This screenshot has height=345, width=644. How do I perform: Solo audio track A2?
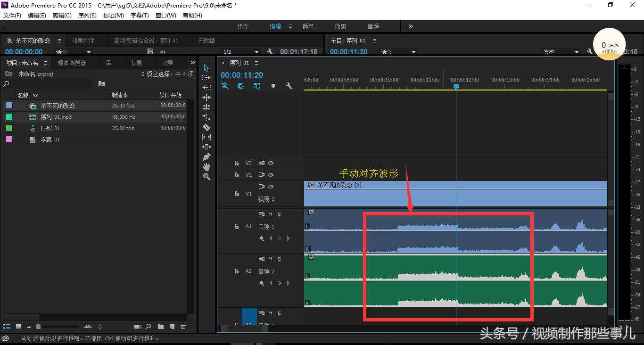[x=280, y=259]
